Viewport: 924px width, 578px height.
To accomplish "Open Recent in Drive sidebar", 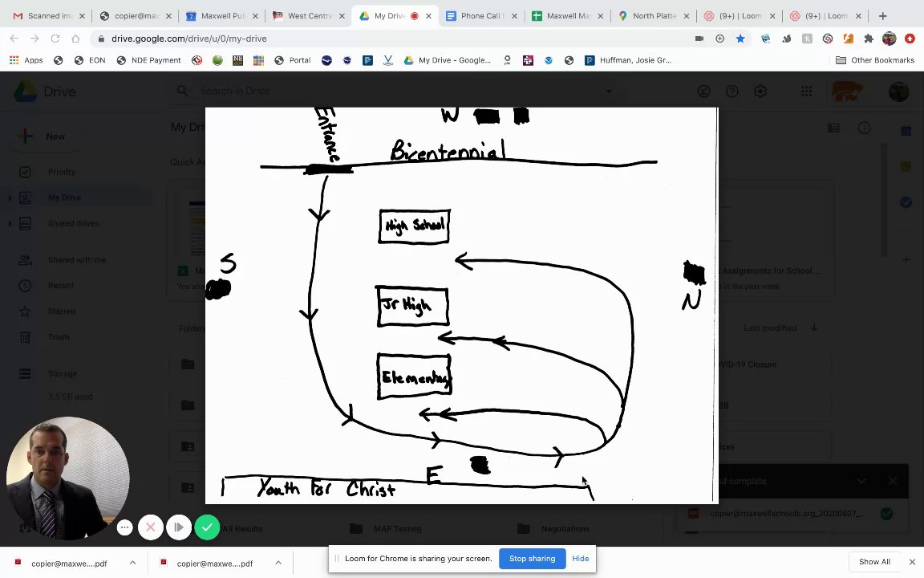I will [61, 286].
